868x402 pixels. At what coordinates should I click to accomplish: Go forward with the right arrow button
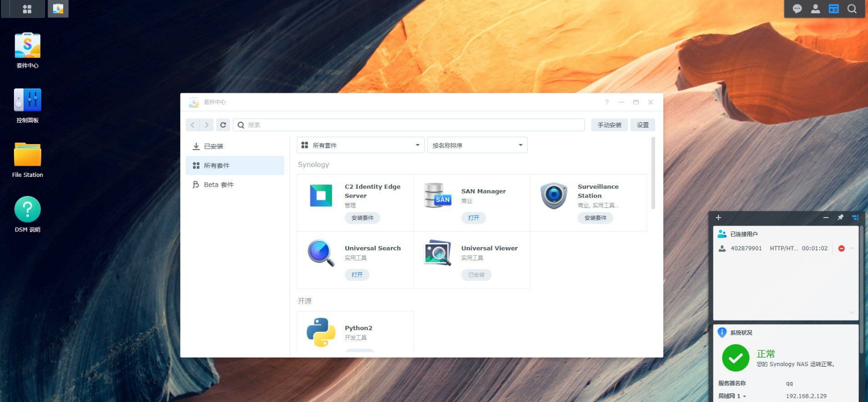click(207, 125)
